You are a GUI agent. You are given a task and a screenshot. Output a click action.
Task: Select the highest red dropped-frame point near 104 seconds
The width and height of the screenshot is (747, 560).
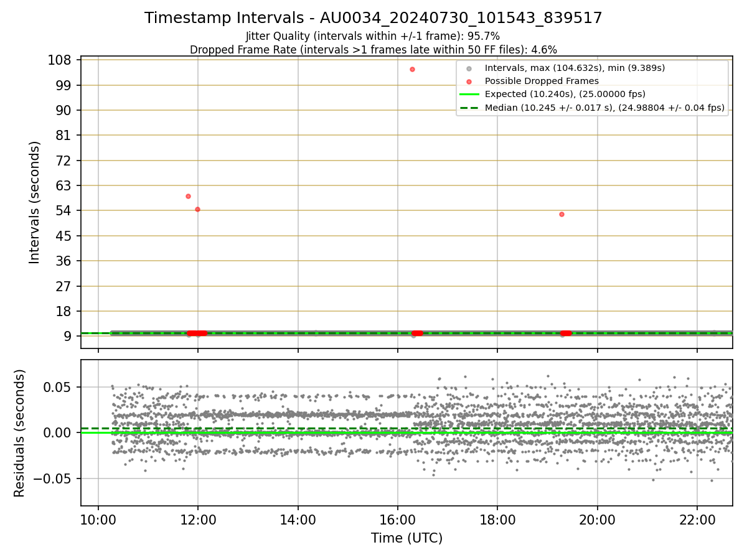tap(412, 69)
